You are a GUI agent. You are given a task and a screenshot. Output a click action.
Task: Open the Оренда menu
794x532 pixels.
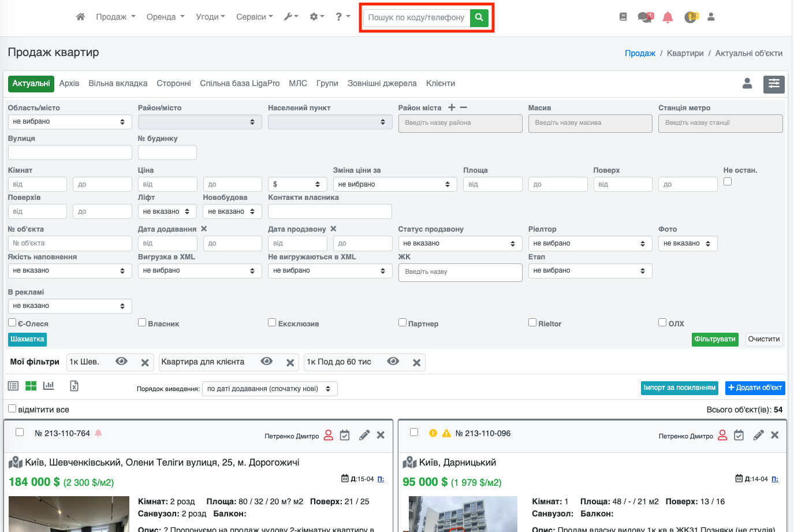pos(165,17)
